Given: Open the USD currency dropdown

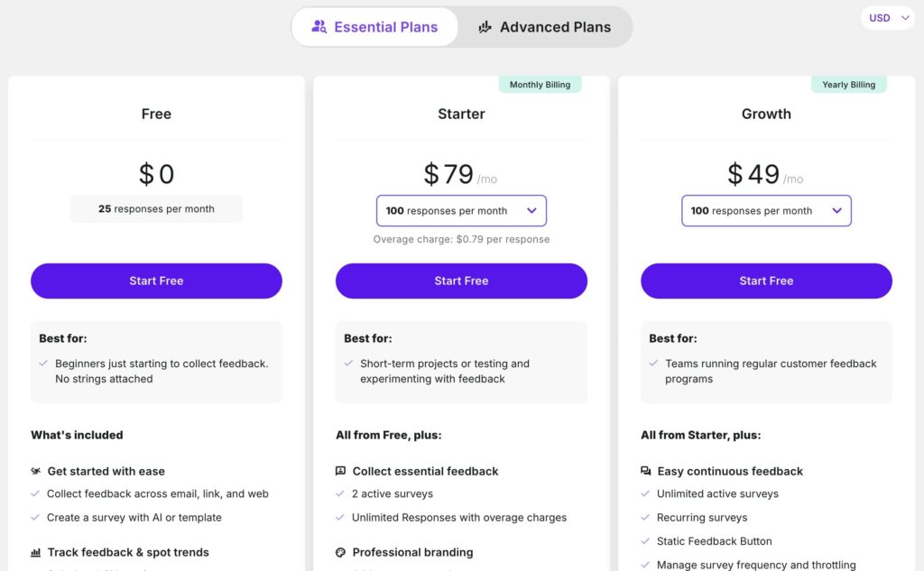Looking at the screenshot, I should point(888,18).
